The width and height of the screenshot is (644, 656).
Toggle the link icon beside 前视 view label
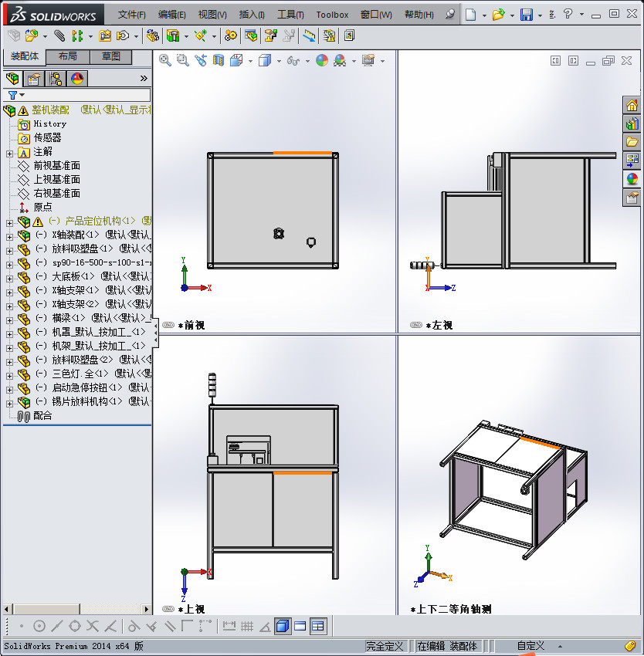(x=168, y=325)
